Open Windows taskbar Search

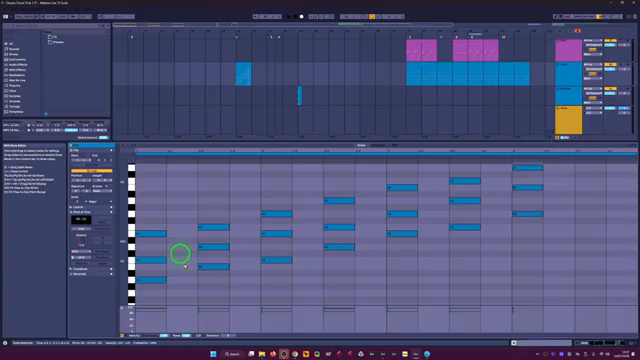(233, 354)
